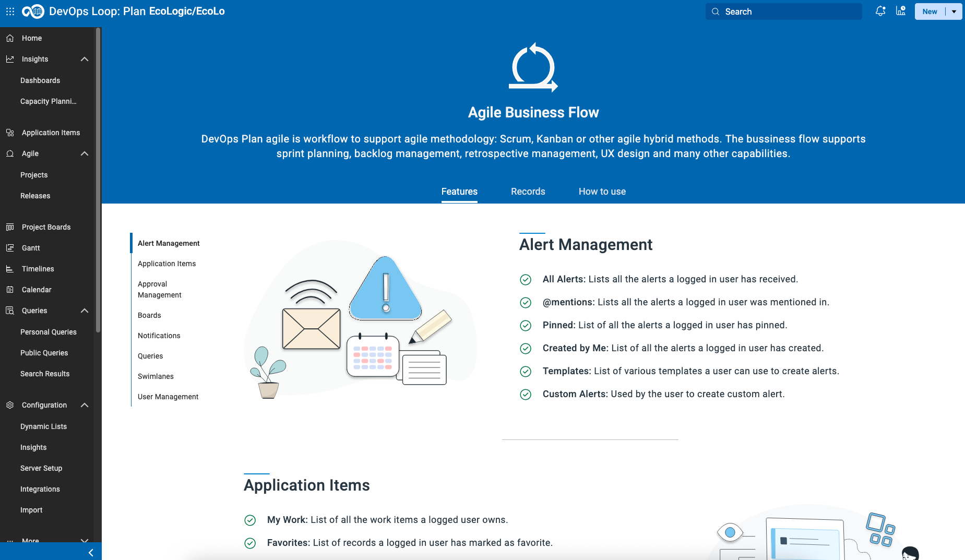This screenshot has width=965, height=560.
Task: Switch to the How to use tab
Action: click(602, 192)
